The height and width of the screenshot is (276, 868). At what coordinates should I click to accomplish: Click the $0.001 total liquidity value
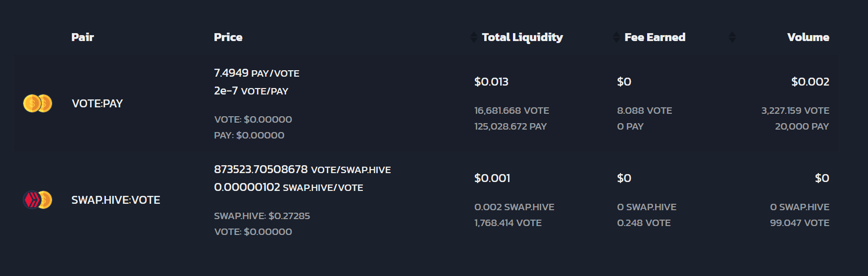click(492, 178)
